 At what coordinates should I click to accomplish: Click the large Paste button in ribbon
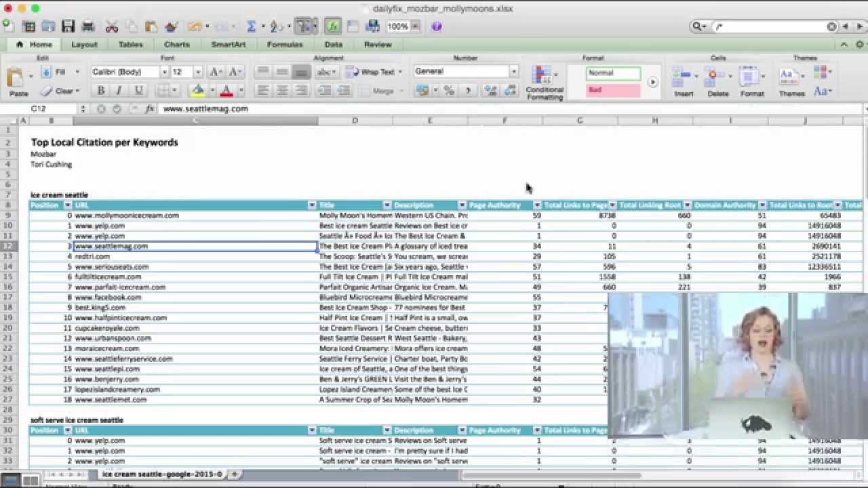coord(18,81)
